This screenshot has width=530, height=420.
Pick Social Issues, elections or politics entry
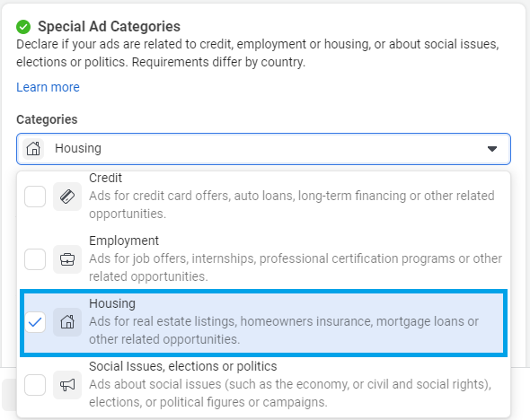click(x=263, y=385)
